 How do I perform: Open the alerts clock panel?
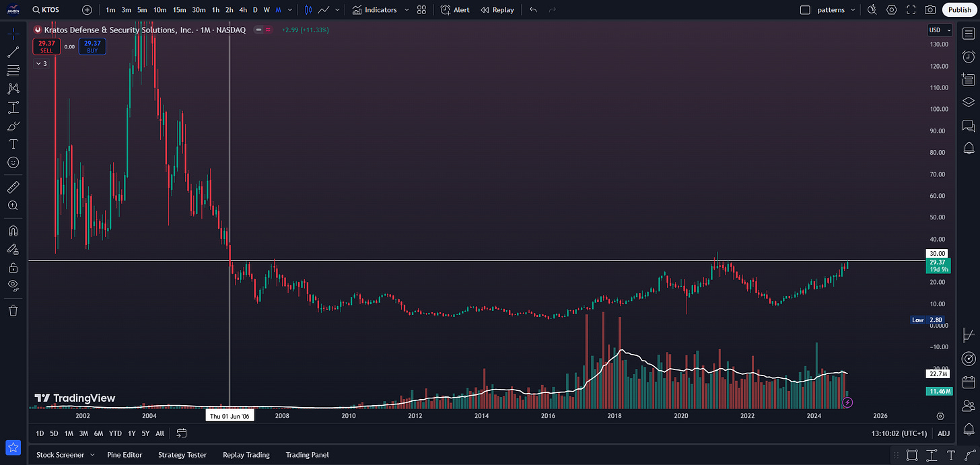969,57
